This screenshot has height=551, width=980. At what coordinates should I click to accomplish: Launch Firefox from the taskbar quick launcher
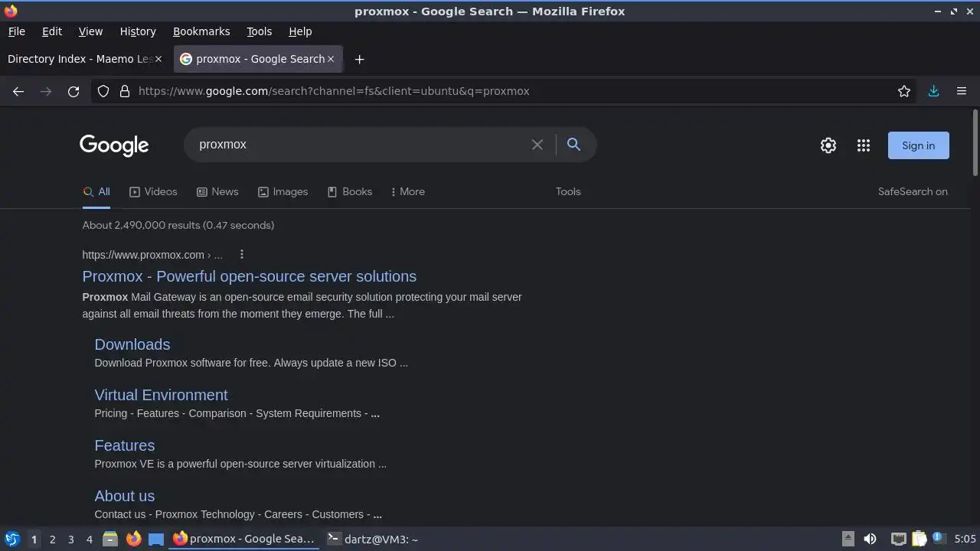click(133, 539)
